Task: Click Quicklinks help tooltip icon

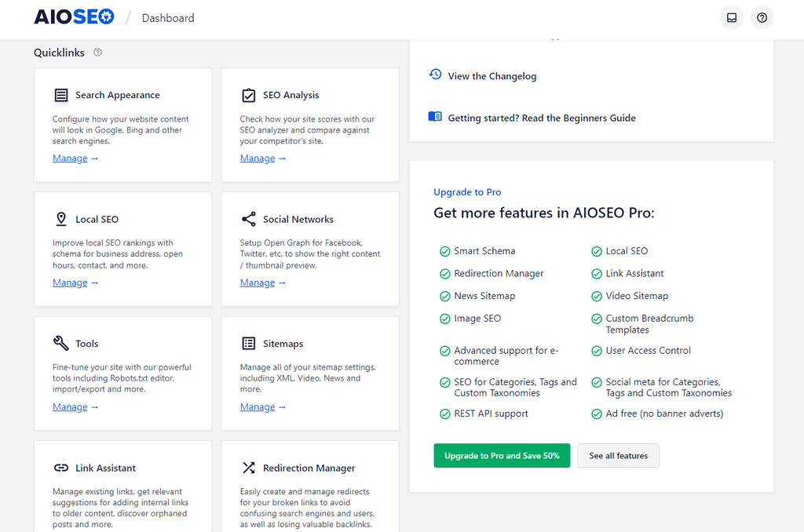Action: pos(97,53)
